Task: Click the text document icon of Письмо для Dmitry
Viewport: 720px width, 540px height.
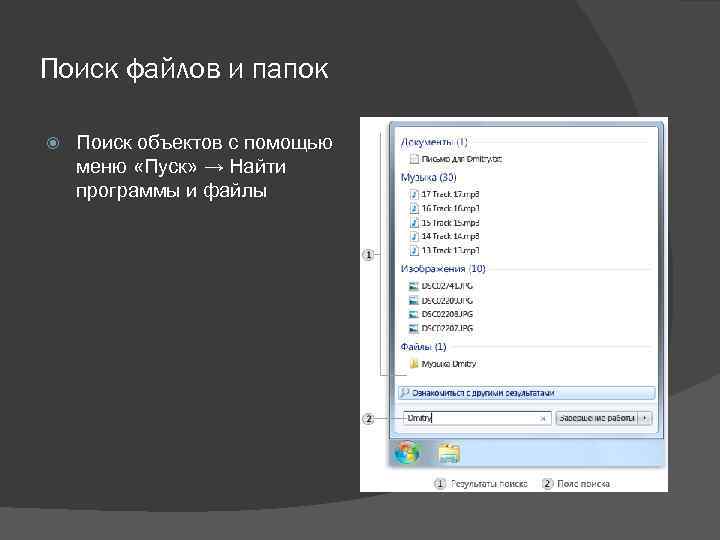Action: click(x=414, y=159)
